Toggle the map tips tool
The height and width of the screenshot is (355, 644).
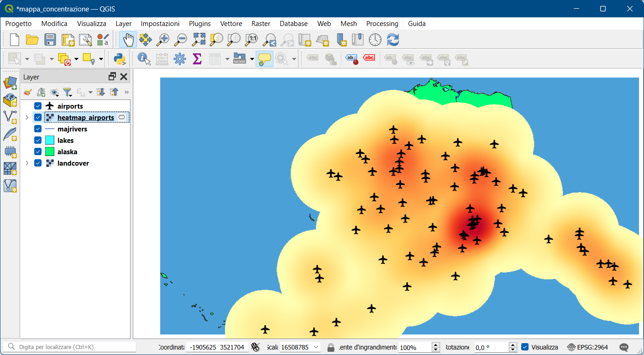pyautogui.click(x=264, y=58)
